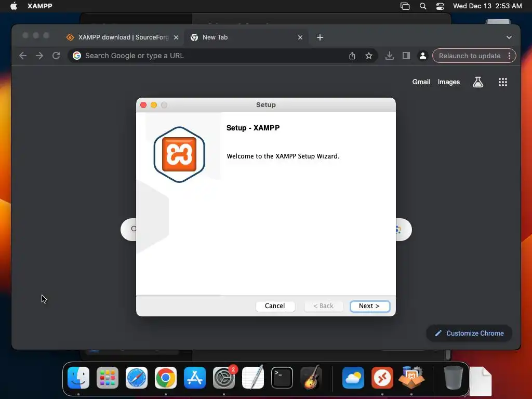Click Relaunch to update button
532x399 pixels.
(x=470, y=56)
